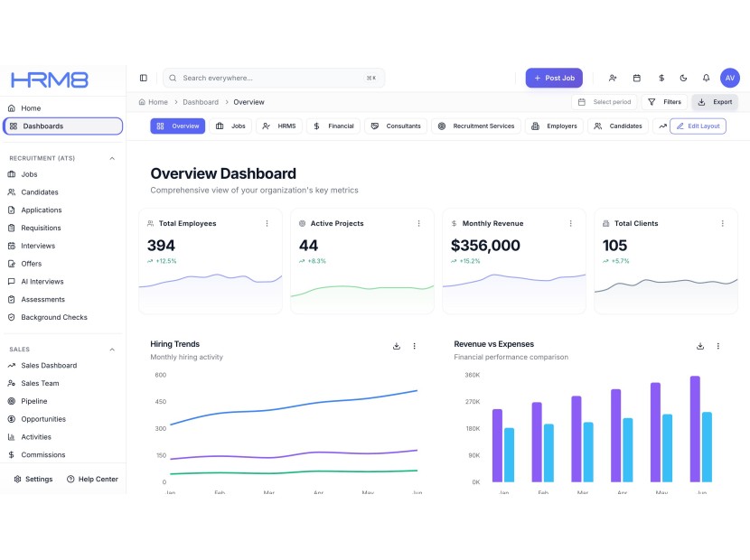Open the Select period date picker

coord(605,102)
